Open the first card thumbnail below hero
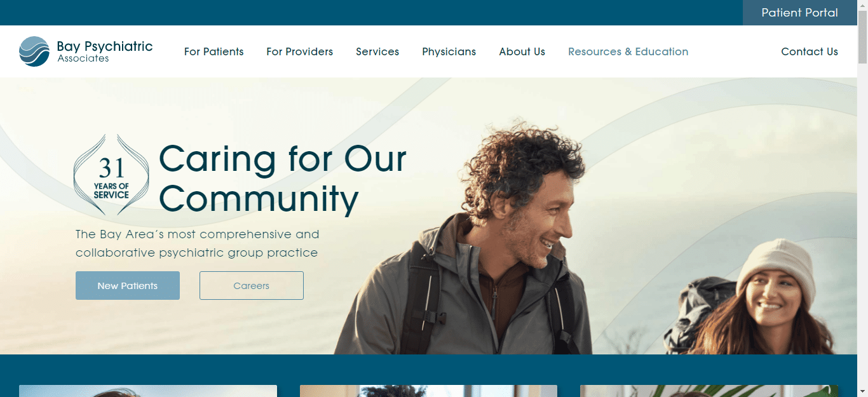Screen dimensions: 868x397 pos(148,391)
